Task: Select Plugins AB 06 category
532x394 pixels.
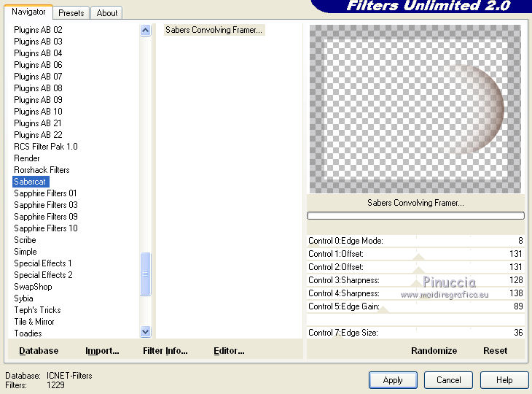Action: [x=38, y=65]
